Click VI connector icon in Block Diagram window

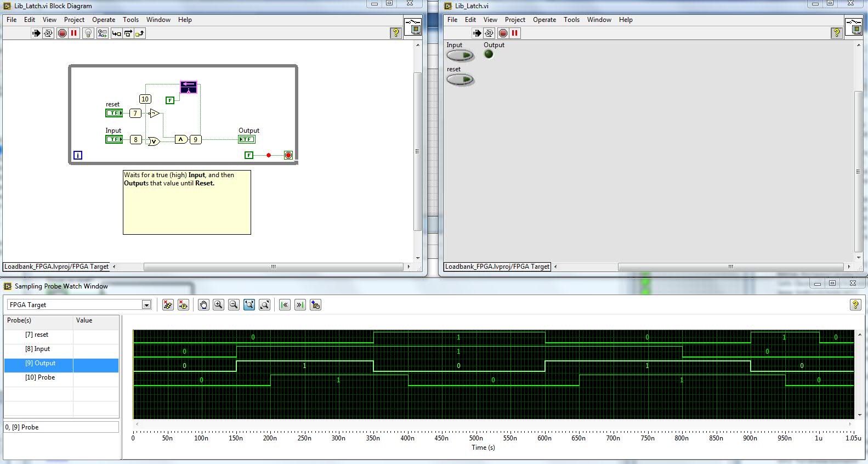coord(413,27)
